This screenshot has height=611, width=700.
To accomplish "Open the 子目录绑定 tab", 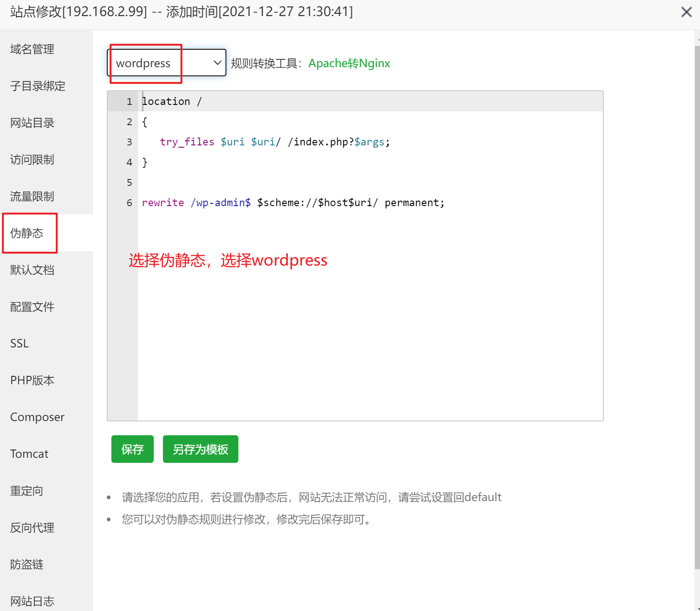I will [x=46, y=86].
